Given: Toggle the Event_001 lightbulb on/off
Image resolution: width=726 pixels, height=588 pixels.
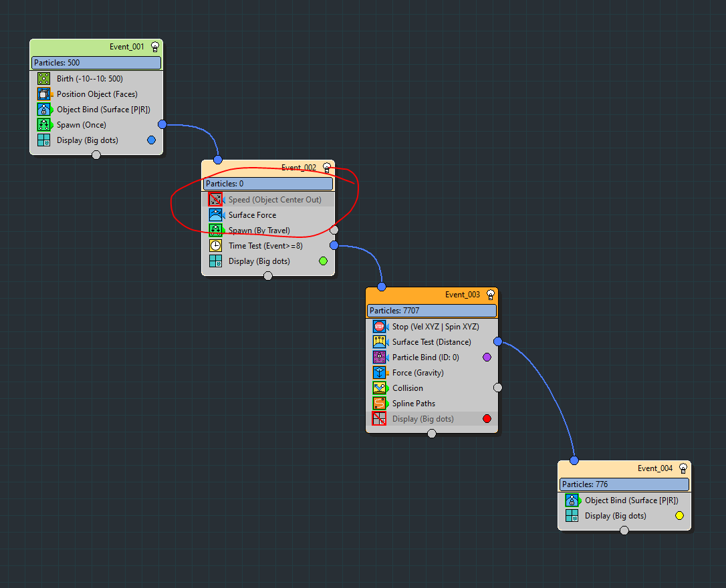Looking at the screenshot, I should tap(155, 47).
